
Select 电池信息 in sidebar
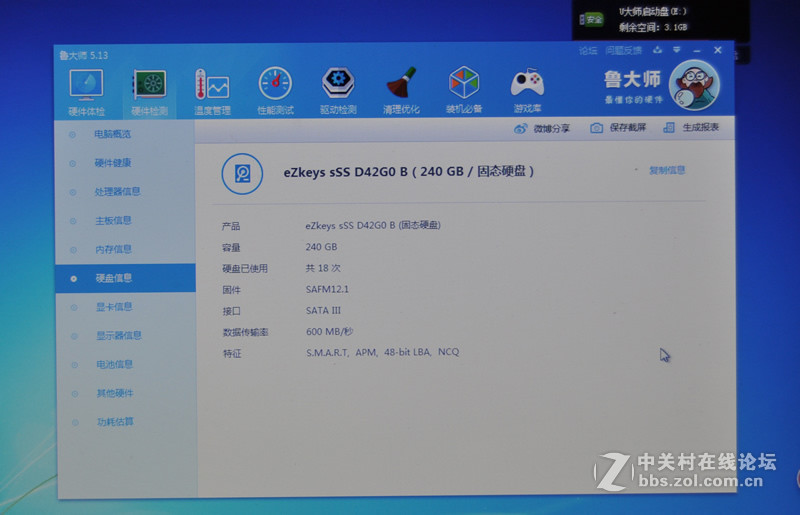tap(115, 364)
